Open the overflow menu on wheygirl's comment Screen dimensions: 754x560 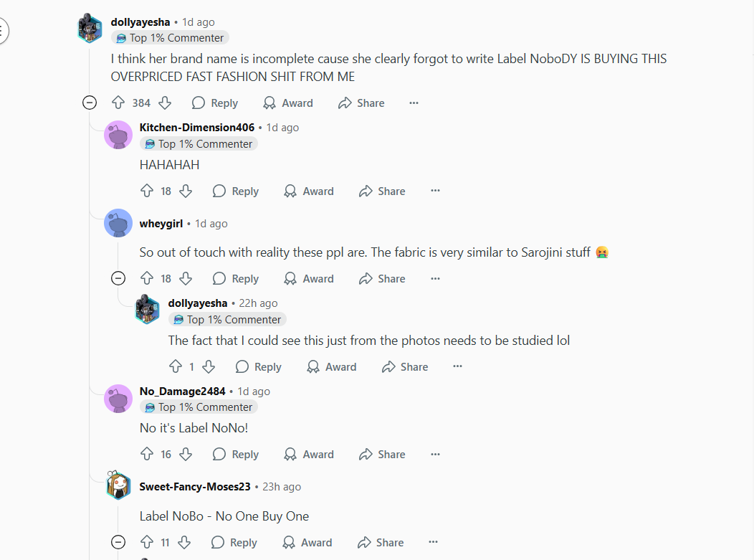[x=435, y=278]
